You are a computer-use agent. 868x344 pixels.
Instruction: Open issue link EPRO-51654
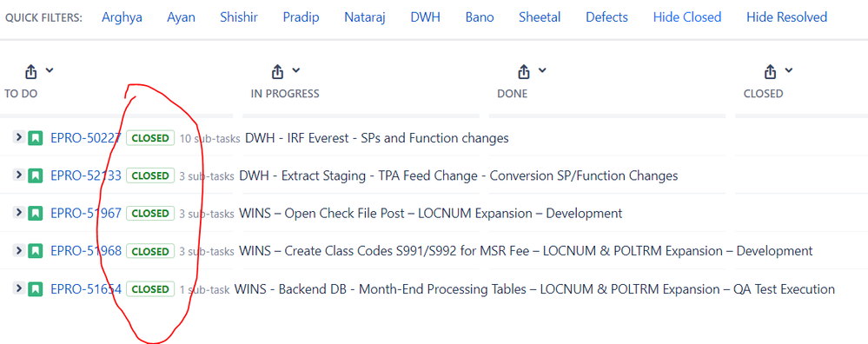(x=86, y=288)
